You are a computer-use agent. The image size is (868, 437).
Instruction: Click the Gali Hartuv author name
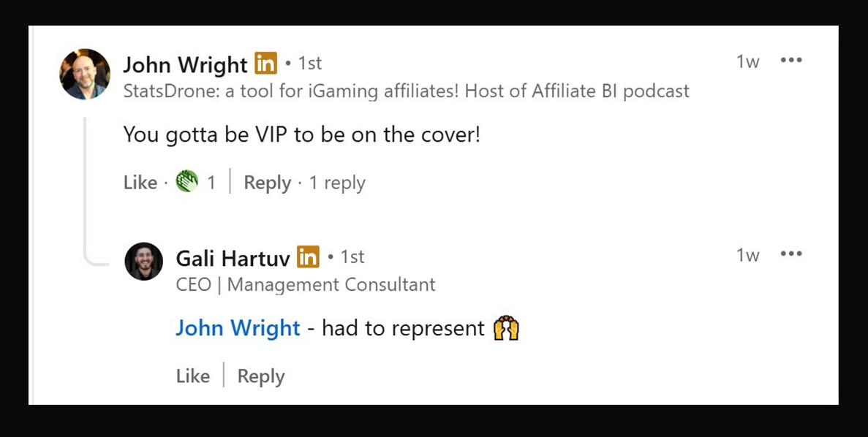[x=233, y=258]
